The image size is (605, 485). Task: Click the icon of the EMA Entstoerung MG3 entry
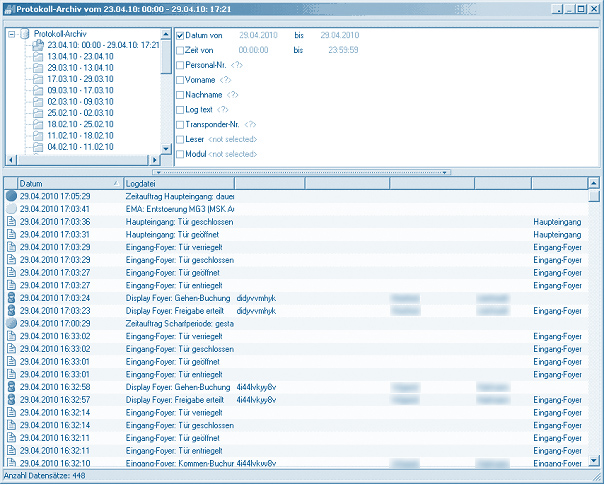click(11, 208)
